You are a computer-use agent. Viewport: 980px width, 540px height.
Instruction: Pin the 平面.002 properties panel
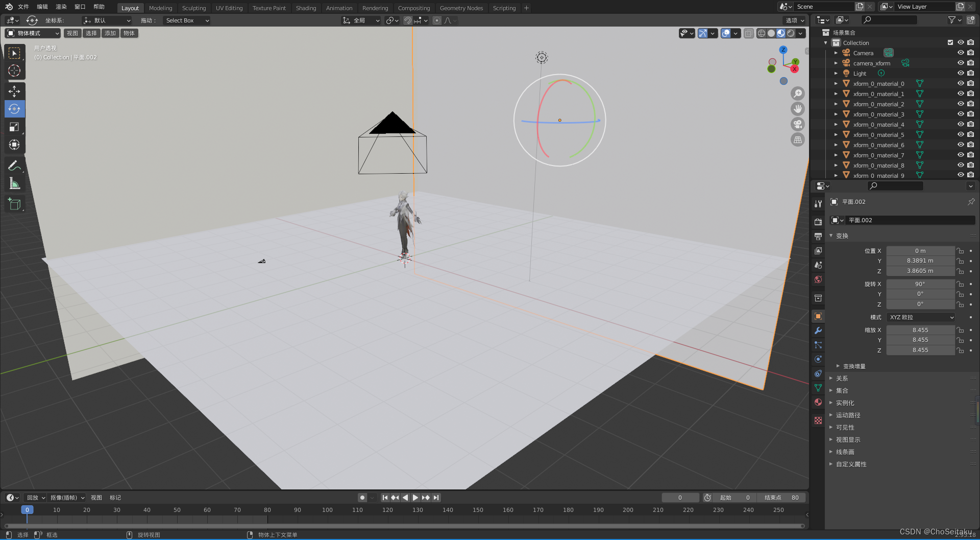coord(971,202)
